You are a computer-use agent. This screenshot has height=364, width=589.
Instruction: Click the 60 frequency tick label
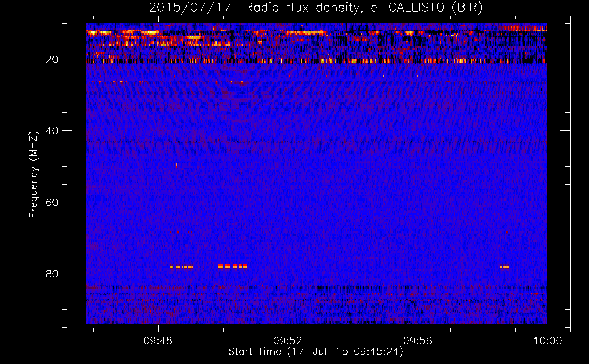coord(52,202)
